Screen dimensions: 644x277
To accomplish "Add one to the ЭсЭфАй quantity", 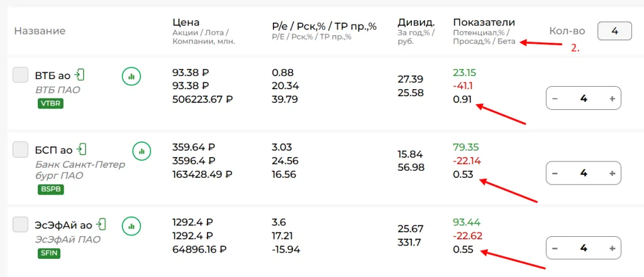I will click(612, 248).
